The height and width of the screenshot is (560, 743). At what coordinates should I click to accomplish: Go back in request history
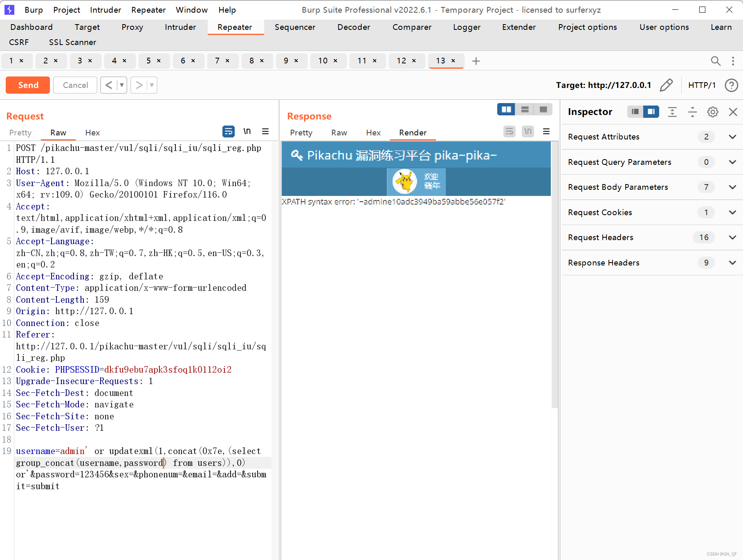coord(108,85)
